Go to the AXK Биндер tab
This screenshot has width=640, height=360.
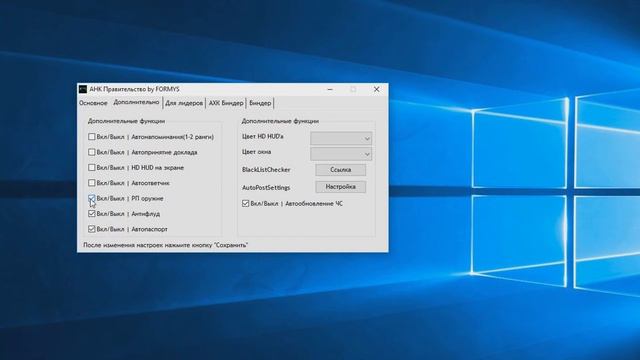[x=226, y=103]
